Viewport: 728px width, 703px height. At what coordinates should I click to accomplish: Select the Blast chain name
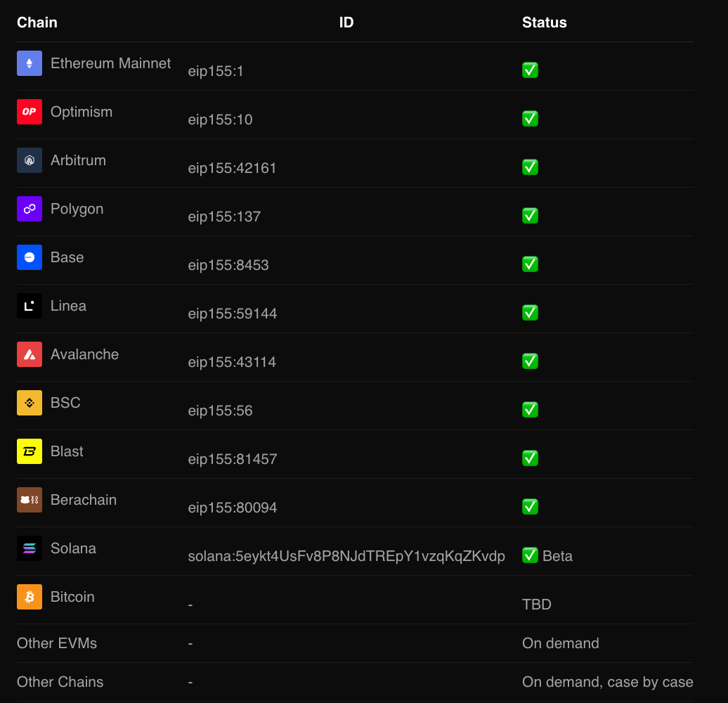pyautogui.click(x=67, y=451)
